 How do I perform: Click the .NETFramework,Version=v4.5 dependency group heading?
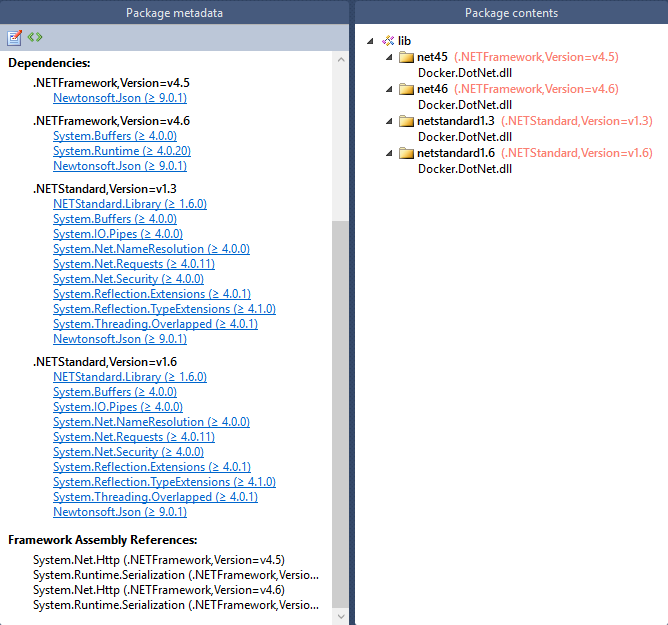click(x=111, y=83)
